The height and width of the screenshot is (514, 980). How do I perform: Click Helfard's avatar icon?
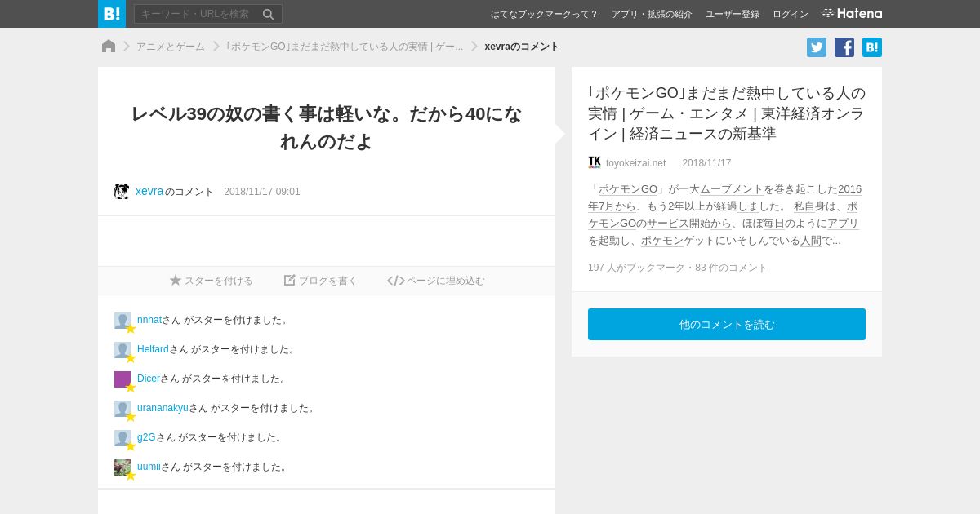[122, 350]
